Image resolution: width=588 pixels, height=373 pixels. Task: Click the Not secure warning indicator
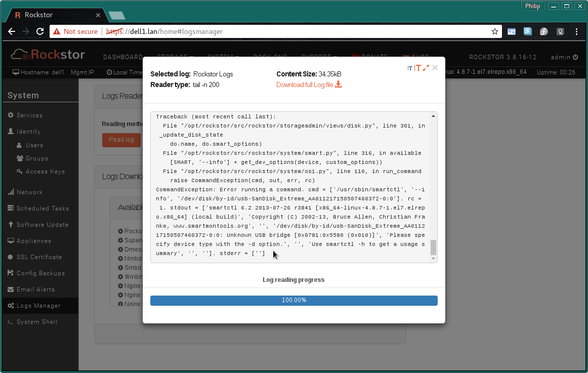[x=75, y=31]
